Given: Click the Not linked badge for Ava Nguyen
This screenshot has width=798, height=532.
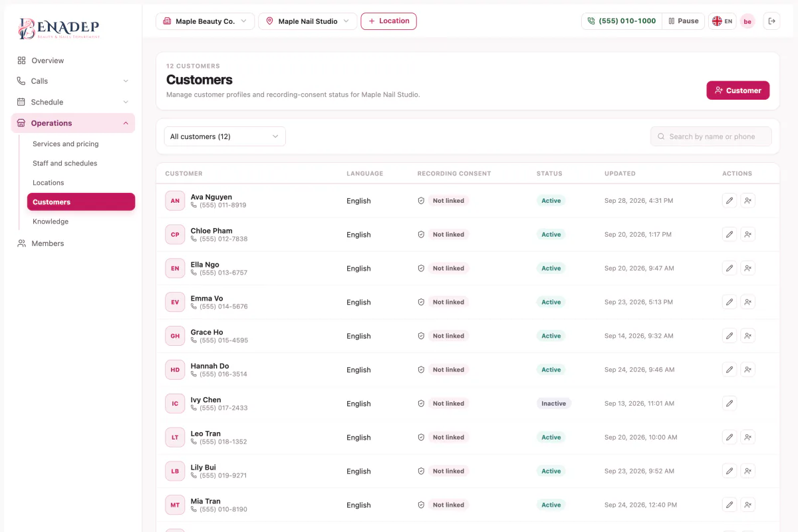Looking at the screenshot, I should (448, 200).
